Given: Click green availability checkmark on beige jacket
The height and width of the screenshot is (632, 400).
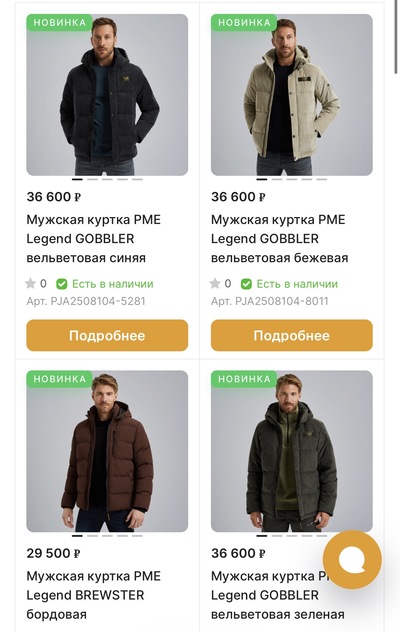Looking at the screenshot, I should (x=246, y=284).
